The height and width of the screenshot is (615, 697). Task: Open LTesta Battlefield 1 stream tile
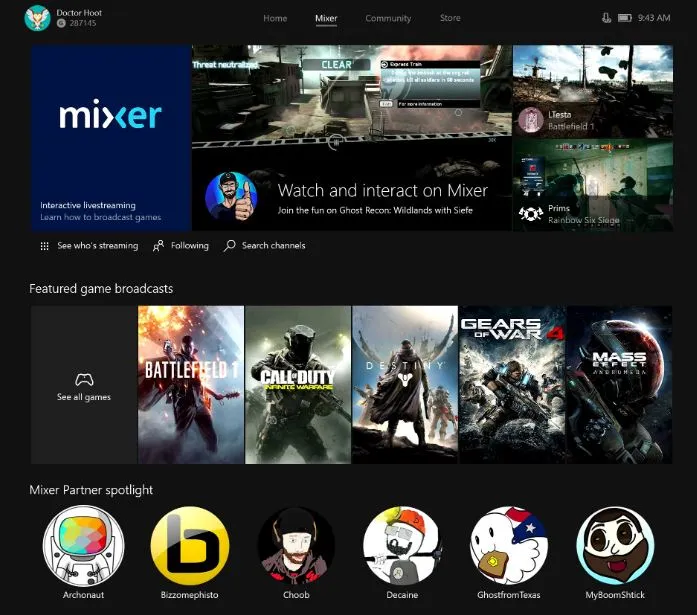pos(593,91)
